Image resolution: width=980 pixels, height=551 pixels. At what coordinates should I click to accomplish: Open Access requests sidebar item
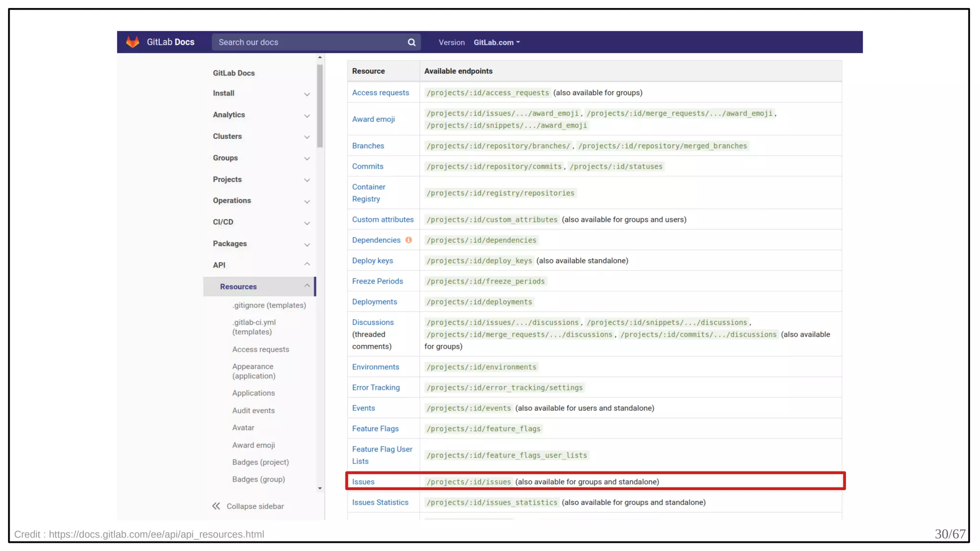(260, 350)
